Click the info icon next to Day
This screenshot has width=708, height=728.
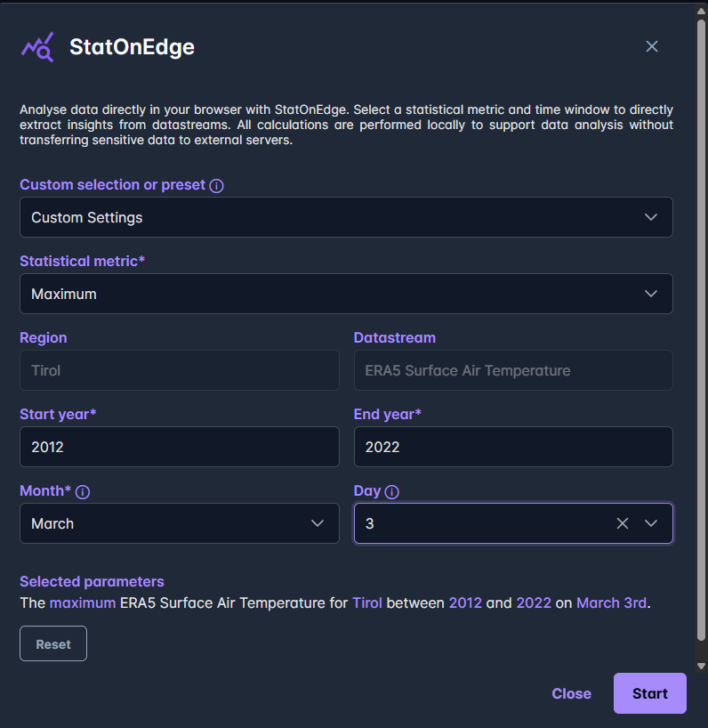click(390, 490)
